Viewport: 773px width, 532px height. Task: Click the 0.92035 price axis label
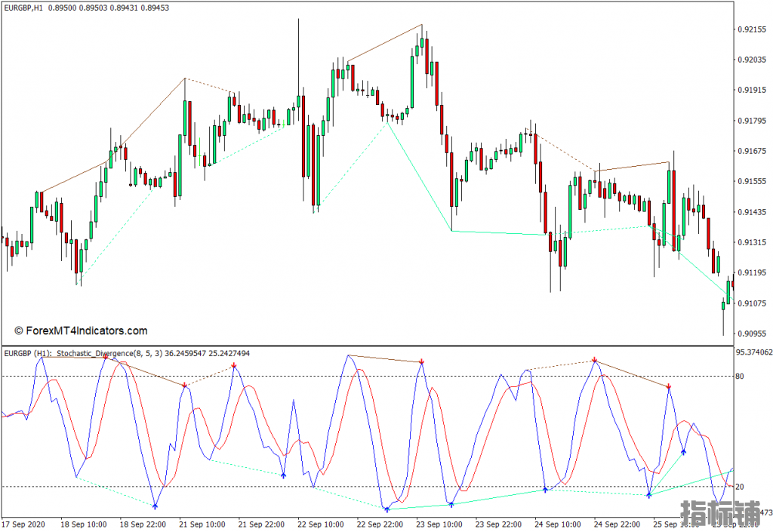click(x=752, y=60)
